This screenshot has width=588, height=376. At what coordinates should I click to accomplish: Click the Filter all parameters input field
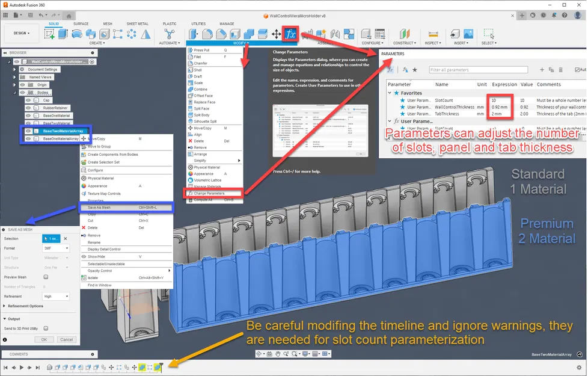pos(478,70)
